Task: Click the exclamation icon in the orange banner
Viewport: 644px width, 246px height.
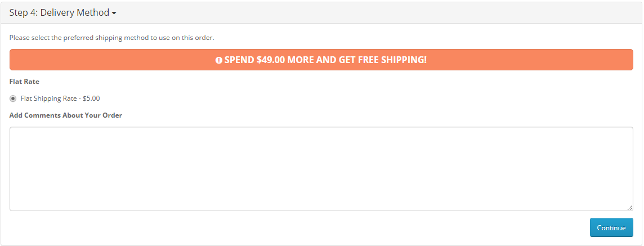Action: coord(219,60)
